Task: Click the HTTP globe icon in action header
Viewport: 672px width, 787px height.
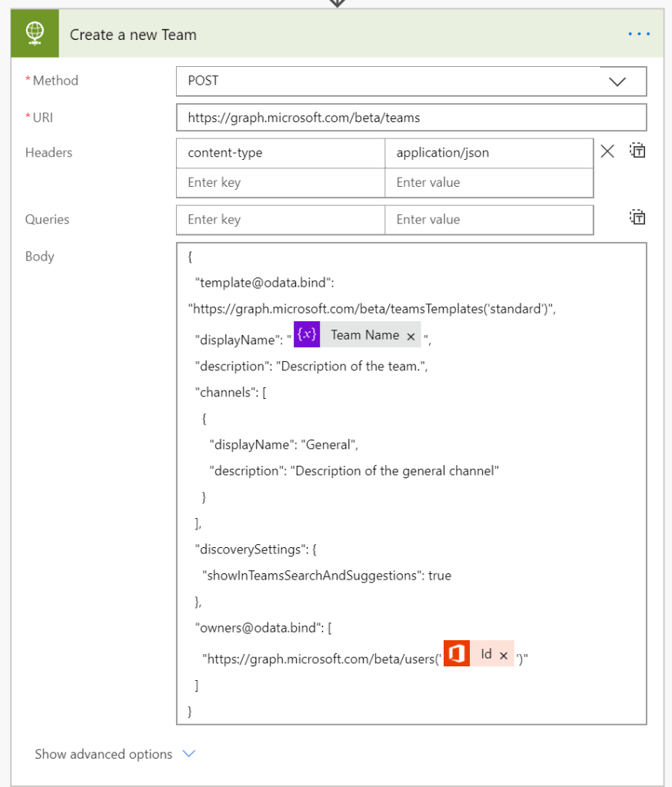Action: pos(35,34)
